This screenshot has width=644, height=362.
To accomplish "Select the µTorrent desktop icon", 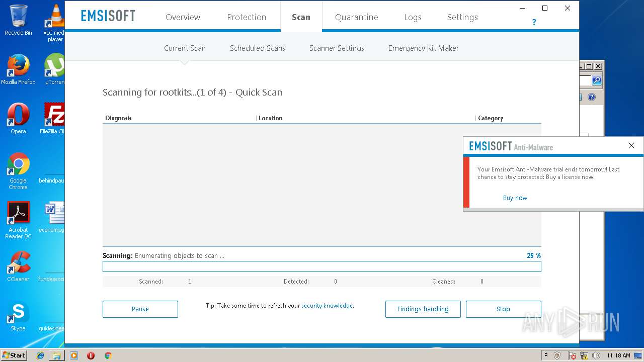I will 54,69.
